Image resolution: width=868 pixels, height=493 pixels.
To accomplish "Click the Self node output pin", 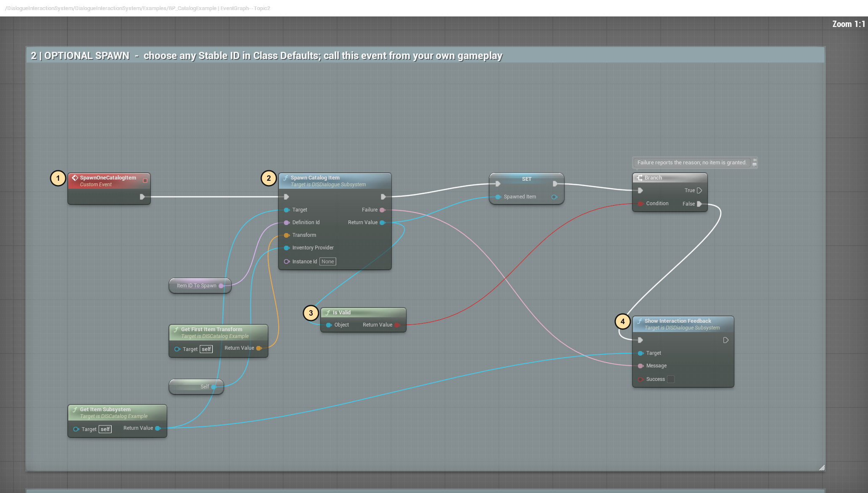I will tap(214, 387).
